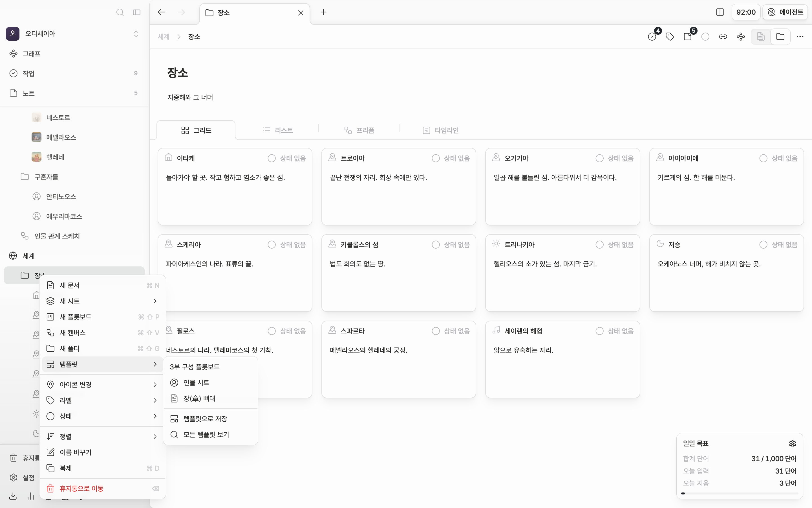Switch to the 타임라인 view tab
812x508 pixels.
point(441,130)
